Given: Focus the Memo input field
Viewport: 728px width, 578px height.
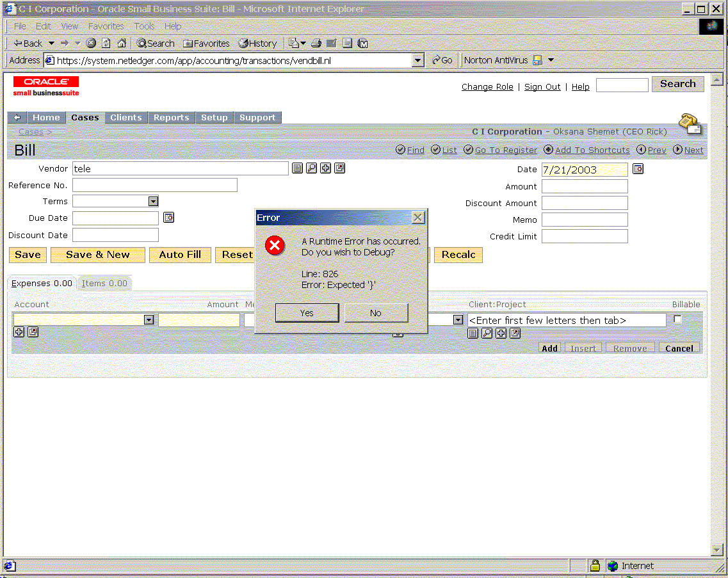Looking at the screenshot, I should [x=585, y=220].
